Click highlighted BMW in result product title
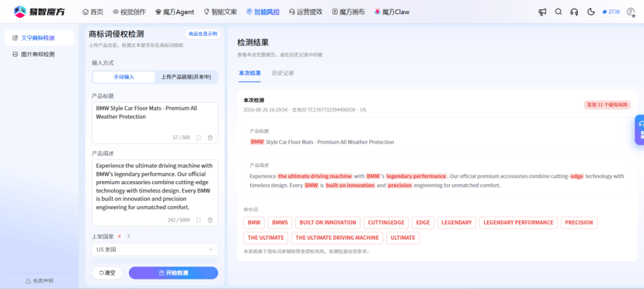 click(x=257, y=142)
